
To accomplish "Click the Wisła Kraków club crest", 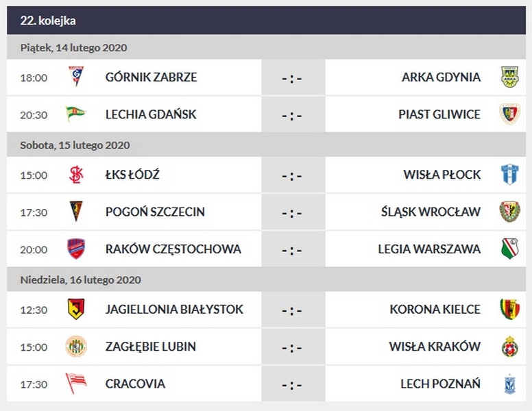I will [509, 347].
